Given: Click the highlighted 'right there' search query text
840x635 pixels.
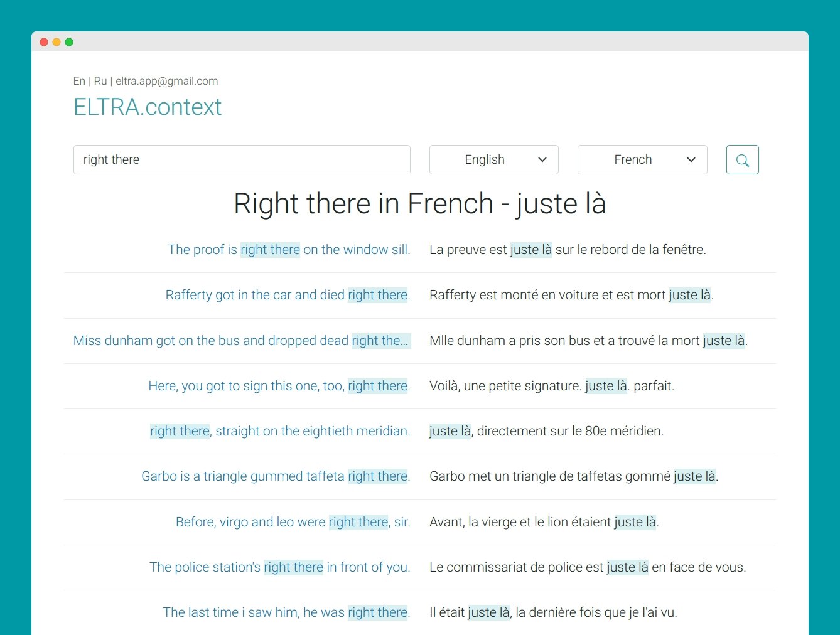Looking at the screenshot, I should click(111, 159).
